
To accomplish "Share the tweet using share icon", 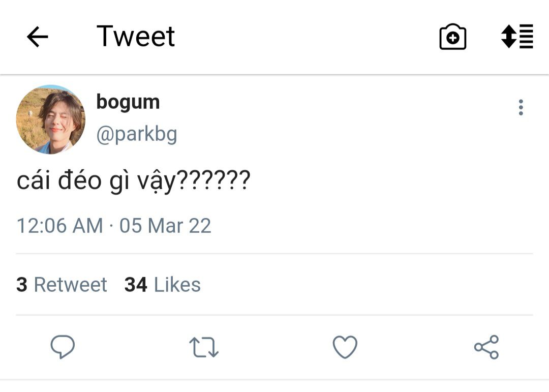I will tap(486, 347).
